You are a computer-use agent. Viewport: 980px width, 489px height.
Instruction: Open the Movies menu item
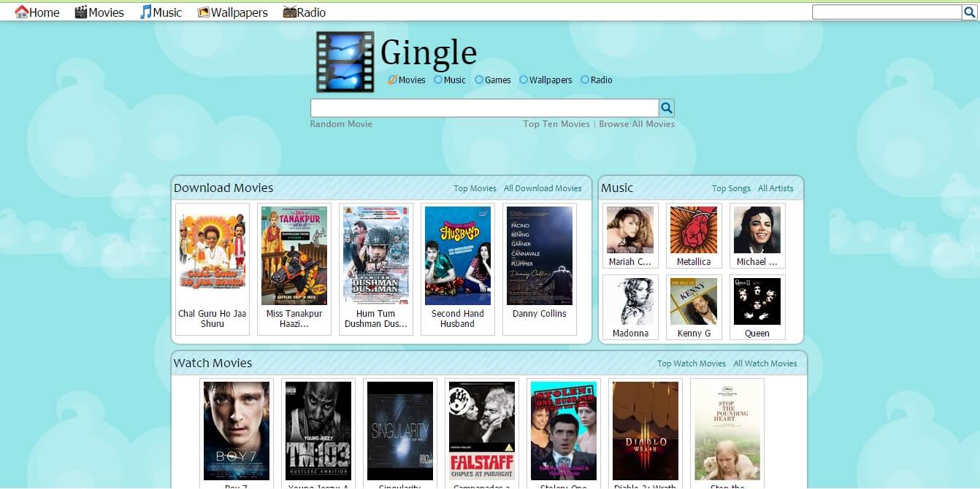click(x=99, y=12)
